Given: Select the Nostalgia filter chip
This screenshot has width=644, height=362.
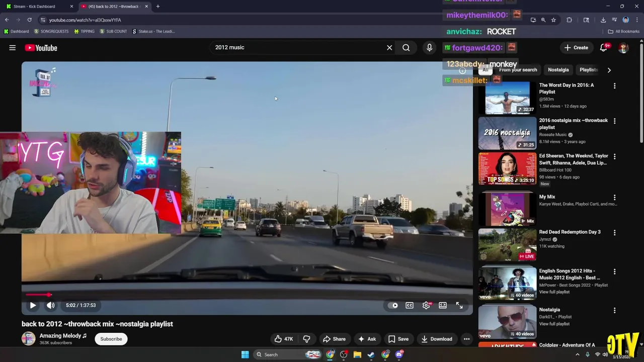Looking at the screenshot, I should coord(558,70).
